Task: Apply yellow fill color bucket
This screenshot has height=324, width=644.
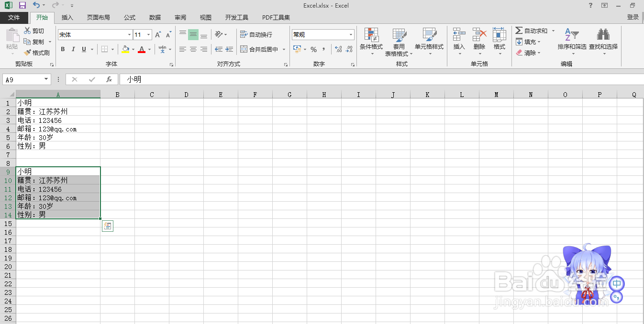Action: (125, 49)
